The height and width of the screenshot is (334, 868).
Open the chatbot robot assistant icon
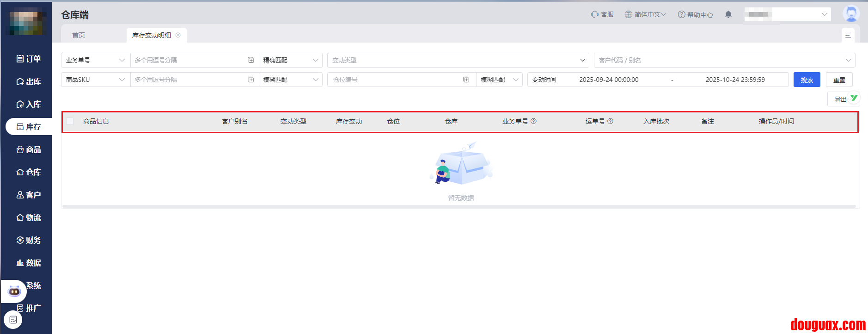pos(14,291)
